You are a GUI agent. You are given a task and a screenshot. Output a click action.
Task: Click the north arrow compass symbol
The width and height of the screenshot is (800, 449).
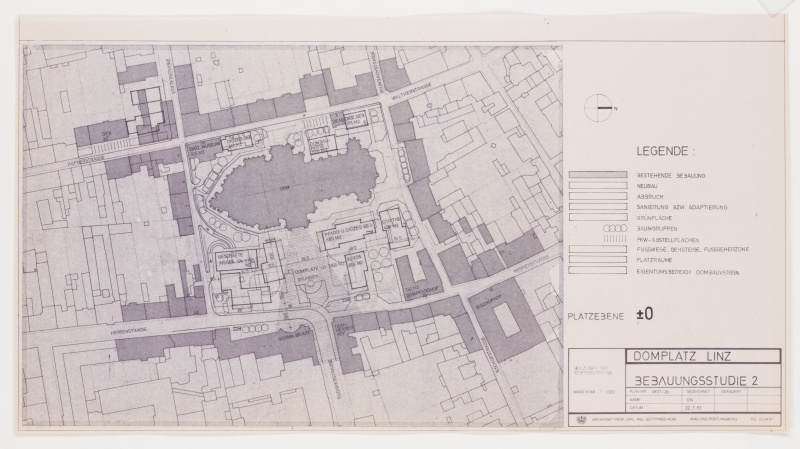pos(601,106)
